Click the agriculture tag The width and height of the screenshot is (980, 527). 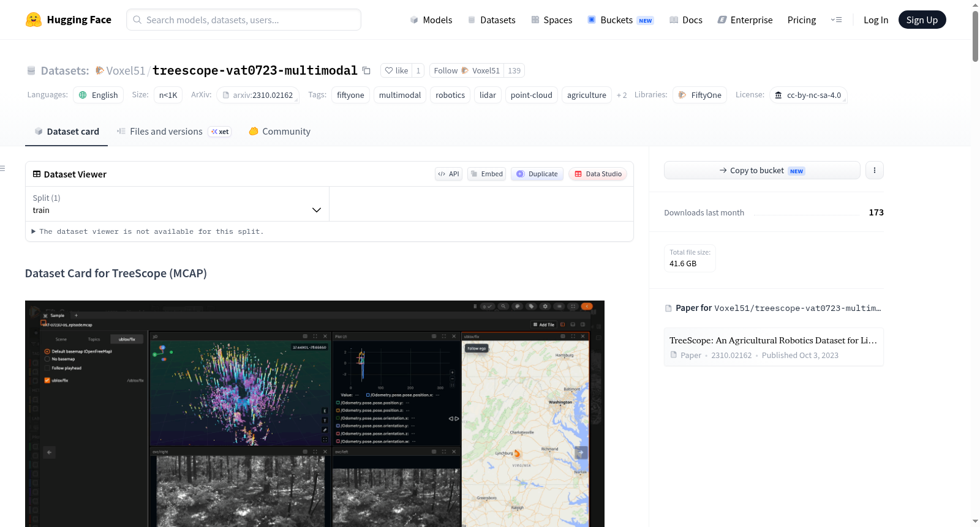pyautogui.click(x=587, y=95)
